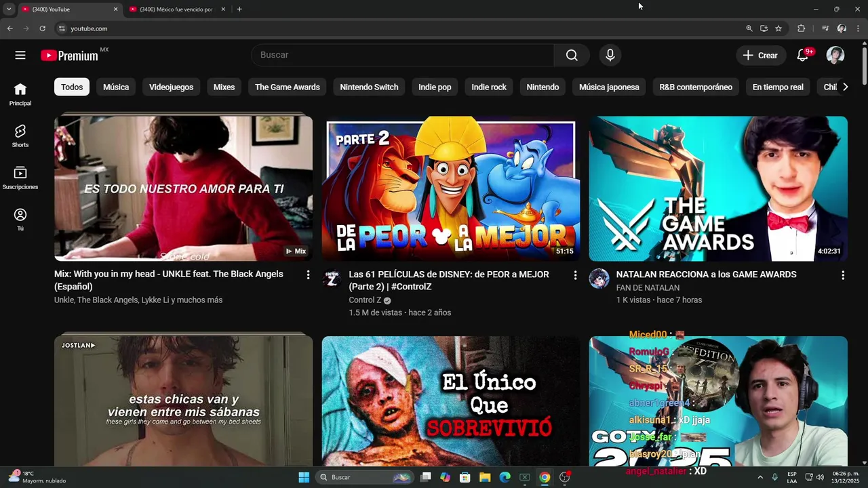This screenshot has width=868, height=488.
Task: Open the Chrome tab search dropdown
Action: [x=9, y=9]
